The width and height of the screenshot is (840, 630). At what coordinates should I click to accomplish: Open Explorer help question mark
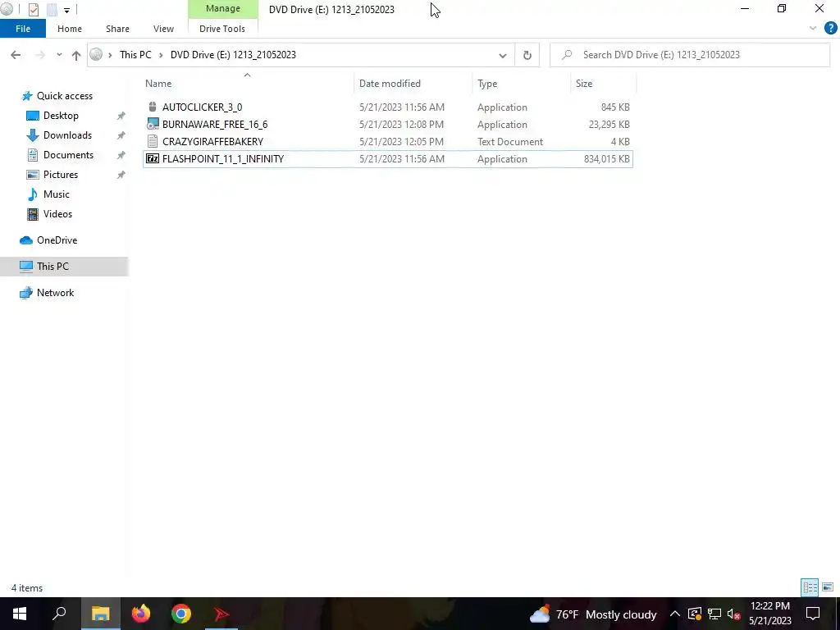[x=830, y=29]
